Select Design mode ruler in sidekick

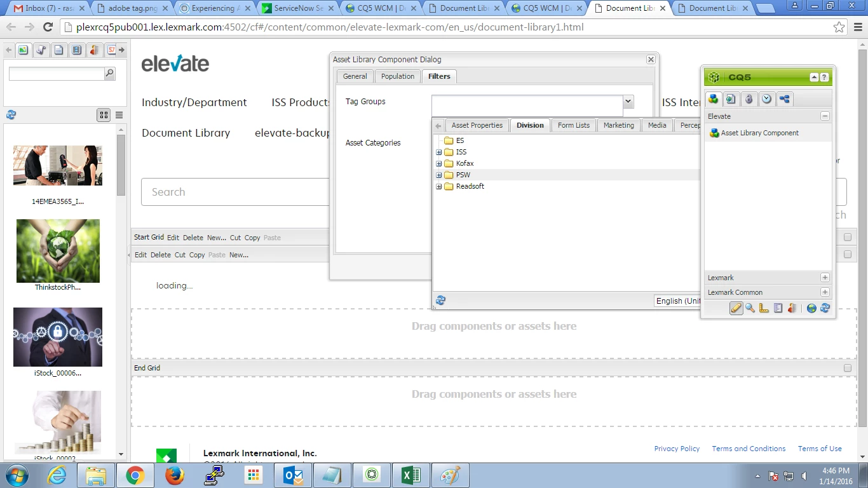764,308
